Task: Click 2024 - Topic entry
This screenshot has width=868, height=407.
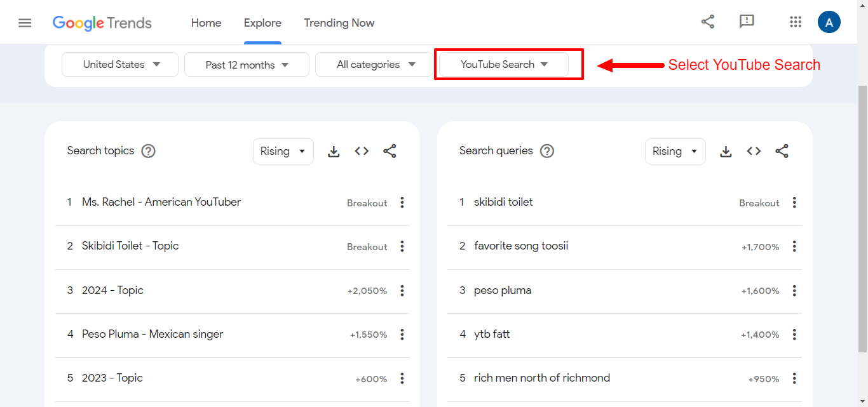Action: (112, 290)
